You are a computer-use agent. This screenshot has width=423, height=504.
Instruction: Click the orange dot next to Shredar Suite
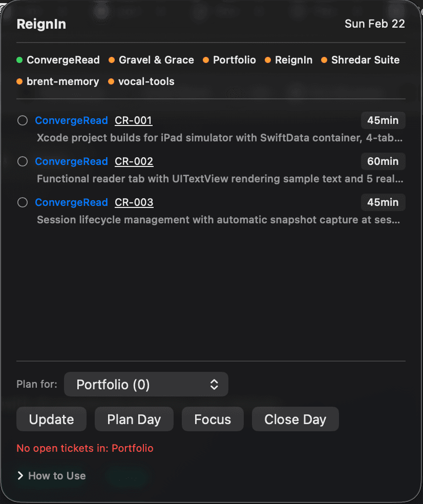coord(324,60)
